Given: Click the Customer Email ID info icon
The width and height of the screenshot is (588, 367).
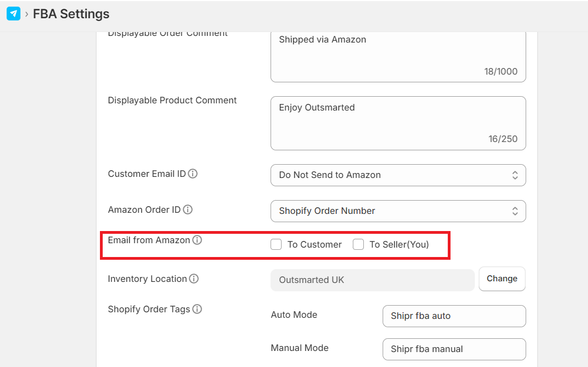Looking at the screenshot, I should point(193,174).
